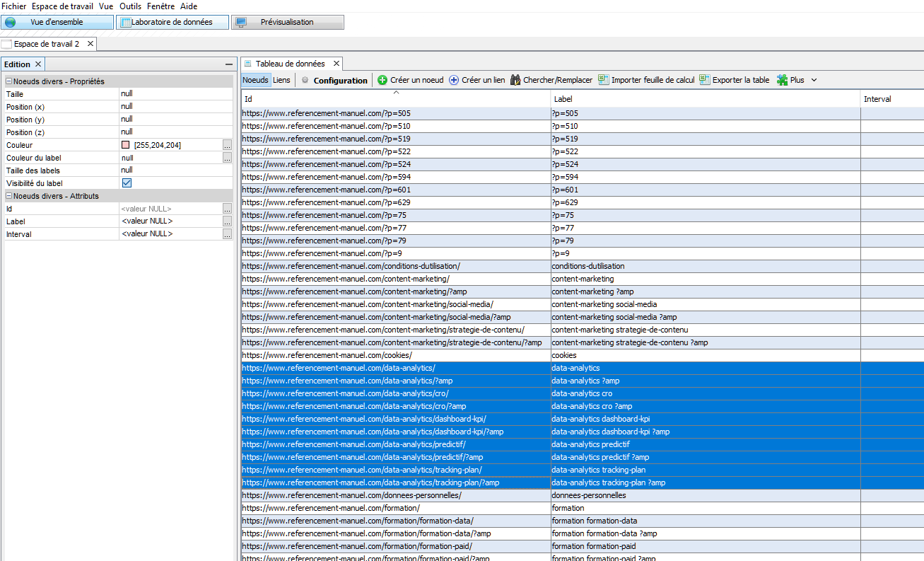The image size is (924, 561).
Task: Switch to Vue d'ensemble mode
Action: (x=57, y=22)
